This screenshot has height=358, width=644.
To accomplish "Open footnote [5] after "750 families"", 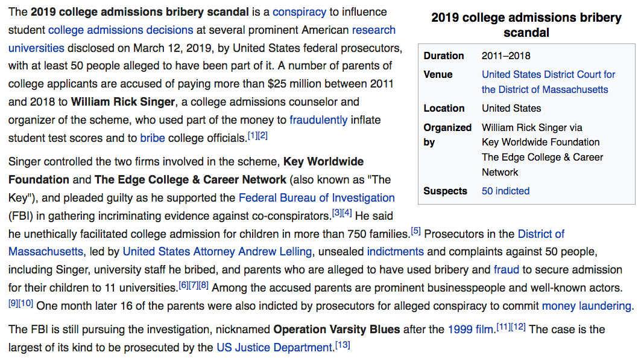I will (415, 232).
